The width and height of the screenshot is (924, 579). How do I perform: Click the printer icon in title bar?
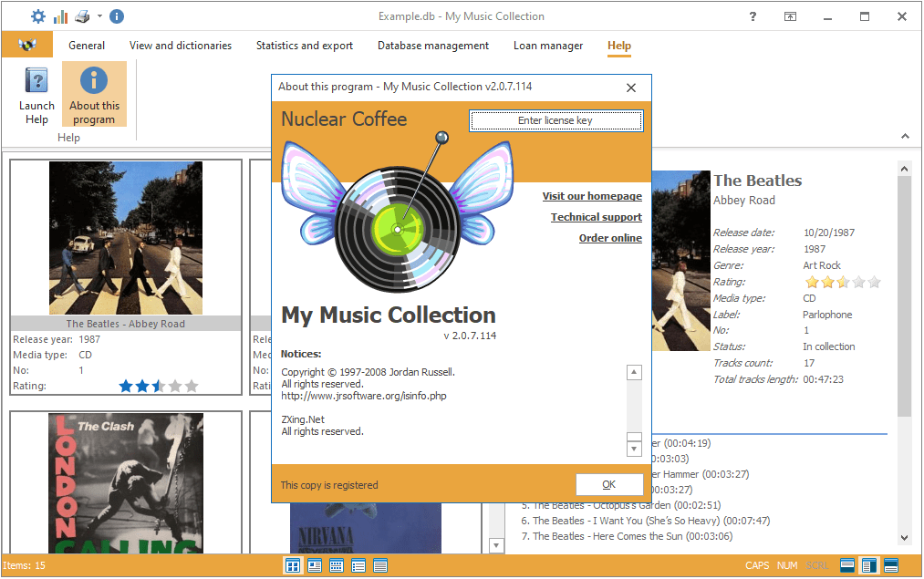pyautogui.click(x=82, y=16)
